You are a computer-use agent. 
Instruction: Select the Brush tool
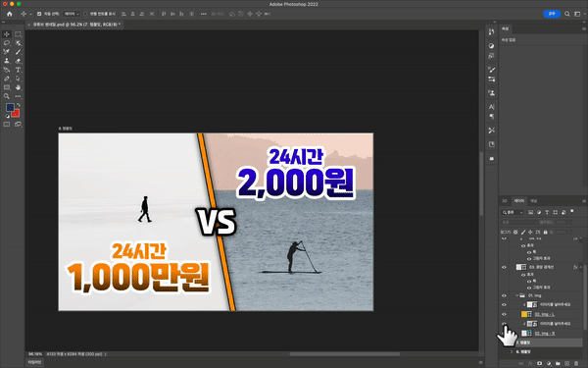[18, 52]
